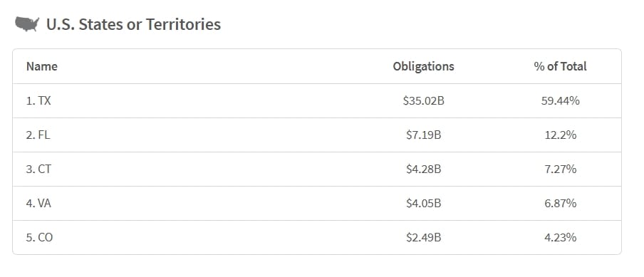Open the 2. FL state entry

click(38, 135)
